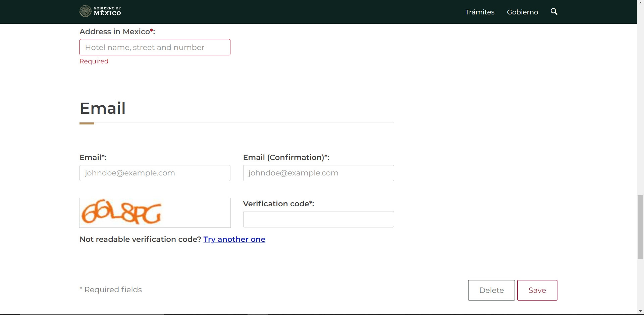Open the search magnifier icon

(554, 12)
